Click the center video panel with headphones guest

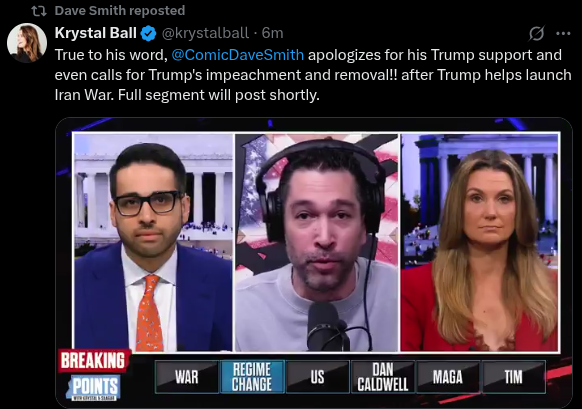(x=317, y=242)
